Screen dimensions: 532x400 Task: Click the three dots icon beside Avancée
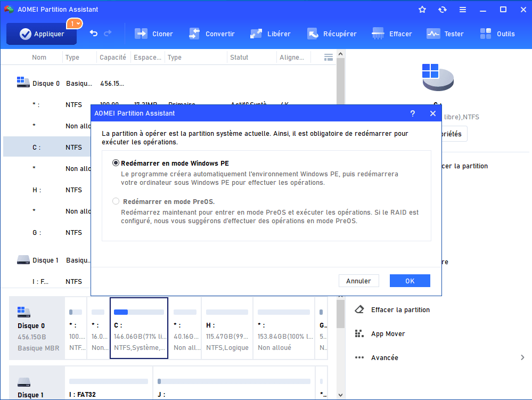[359, 357]
